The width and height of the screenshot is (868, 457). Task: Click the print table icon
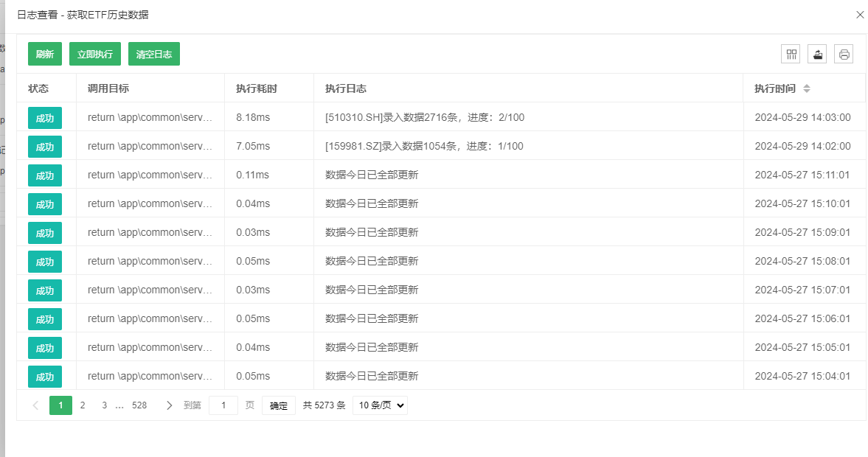(x=844, y=55)
